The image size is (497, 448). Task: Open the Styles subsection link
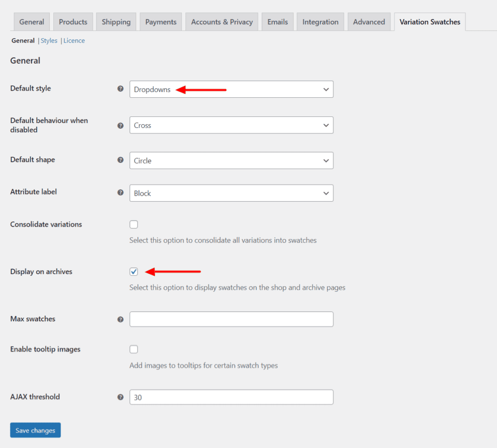[49, 40]
